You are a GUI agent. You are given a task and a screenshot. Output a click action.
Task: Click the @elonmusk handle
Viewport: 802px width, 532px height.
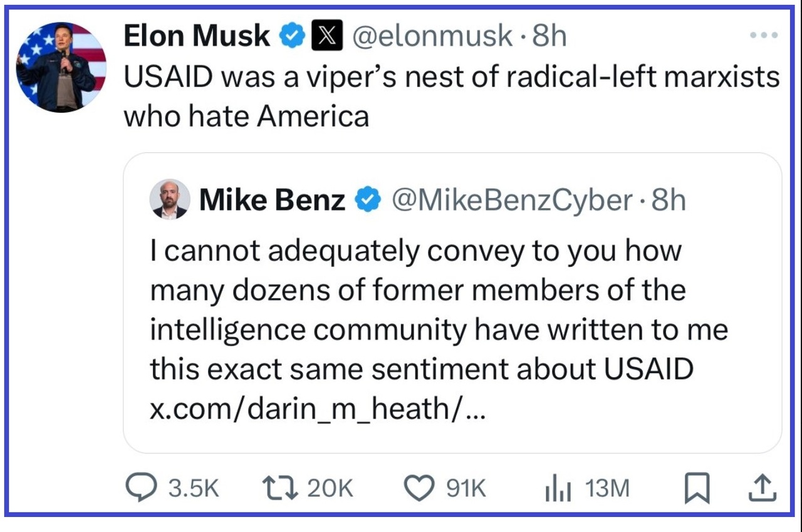coord(432,36)
